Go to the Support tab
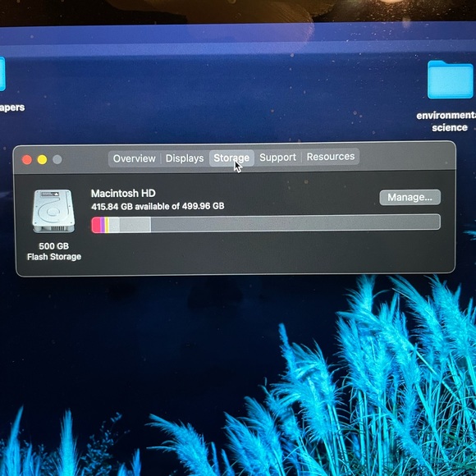476x476 pixels. pos(277,158)
